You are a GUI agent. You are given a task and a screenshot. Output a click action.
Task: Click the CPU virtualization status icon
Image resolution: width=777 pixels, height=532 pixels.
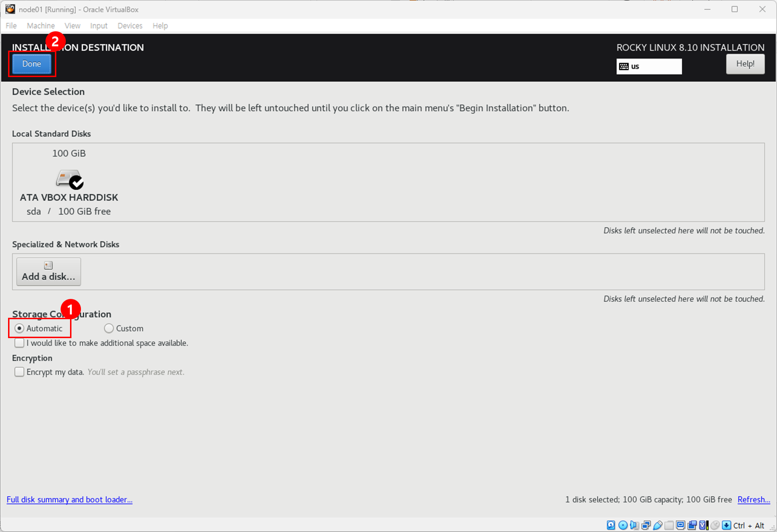(x=704, y=525)
